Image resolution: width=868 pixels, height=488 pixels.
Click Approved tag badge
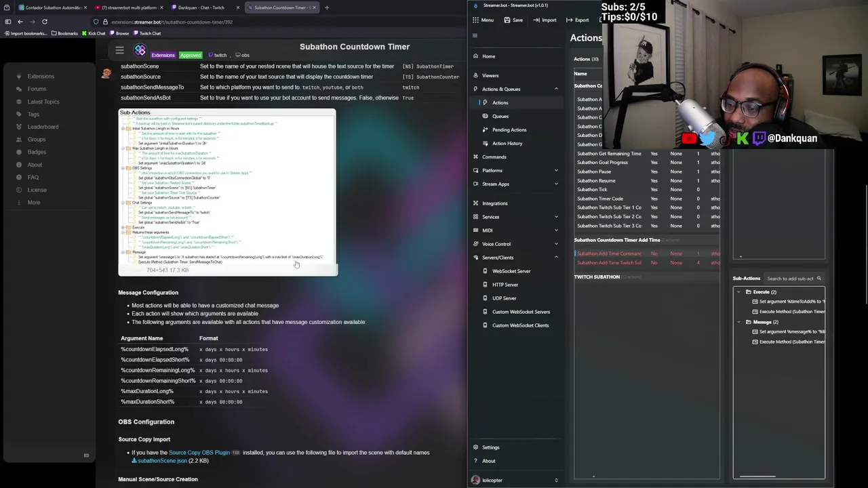[x=190, y=55]
